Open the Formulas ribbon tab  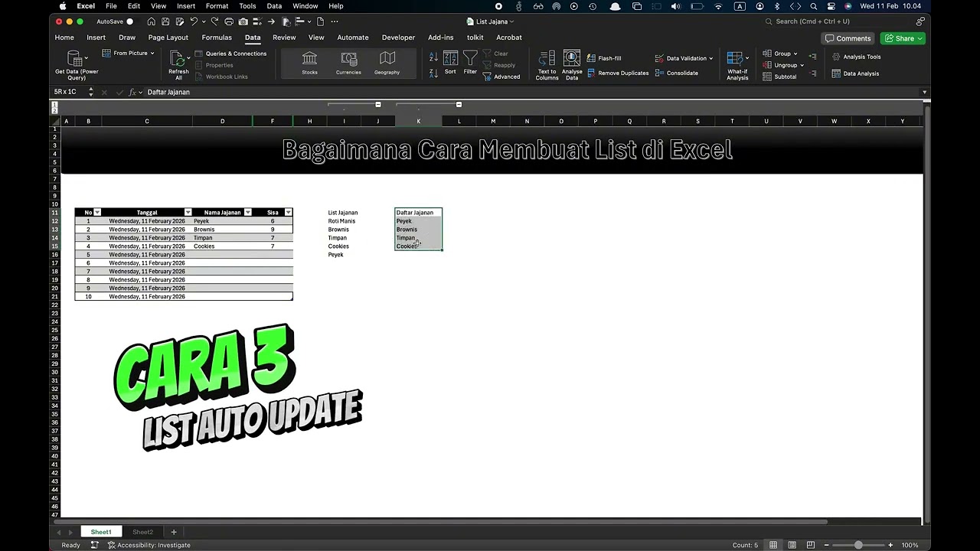[217, 37]
